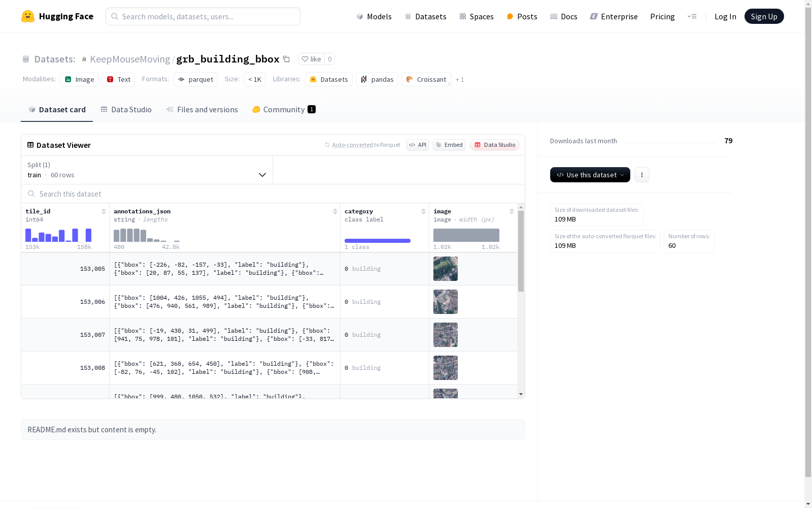Click the KeepMouseMoving user avatar icon
The height and width of the screenshot is (508, 812).
pyautogui.click(x=84, y=59)
